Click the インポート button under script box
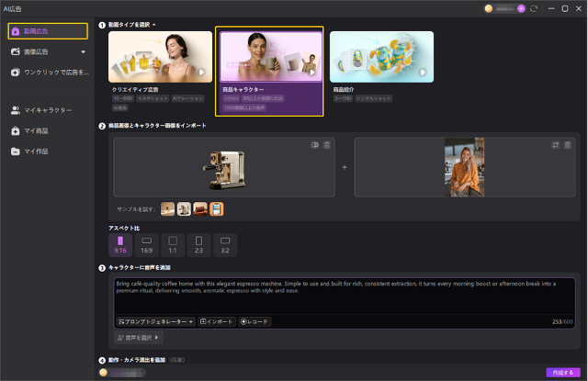This screenshot has height=381, width=588. [x=217, y=322]
